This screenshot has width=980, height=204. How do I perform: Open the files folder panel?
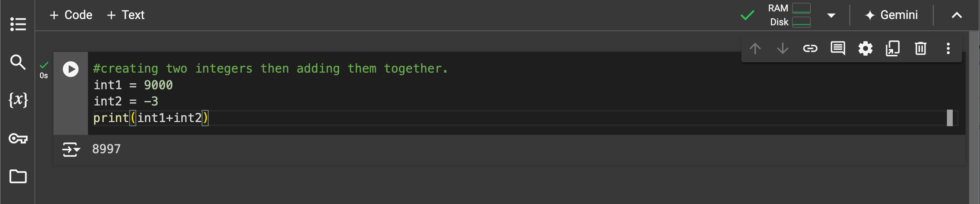click(x=18, y=176)
